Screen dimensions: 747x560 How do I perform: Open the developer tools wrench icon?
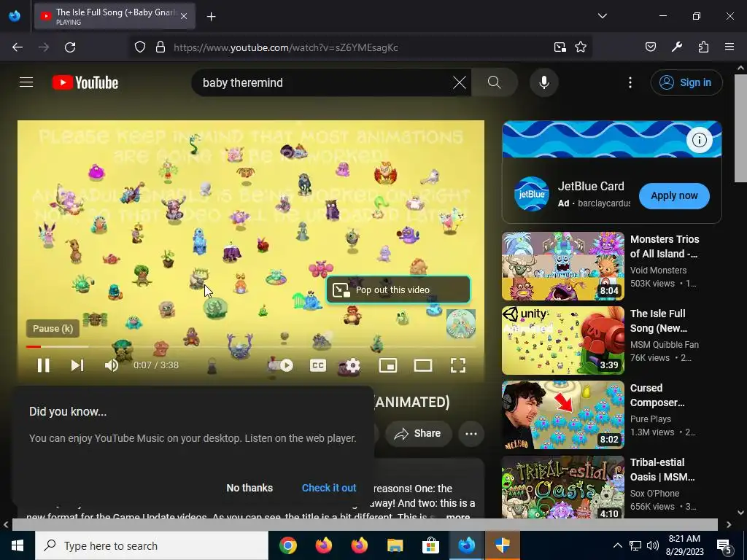[676, 47]
